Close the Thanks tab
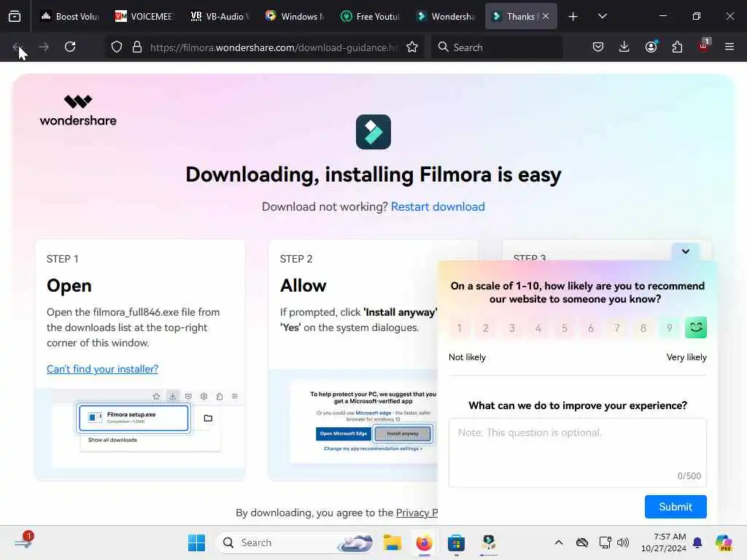Viewport: 747px width, 560px height. click(x=546, y=17)
